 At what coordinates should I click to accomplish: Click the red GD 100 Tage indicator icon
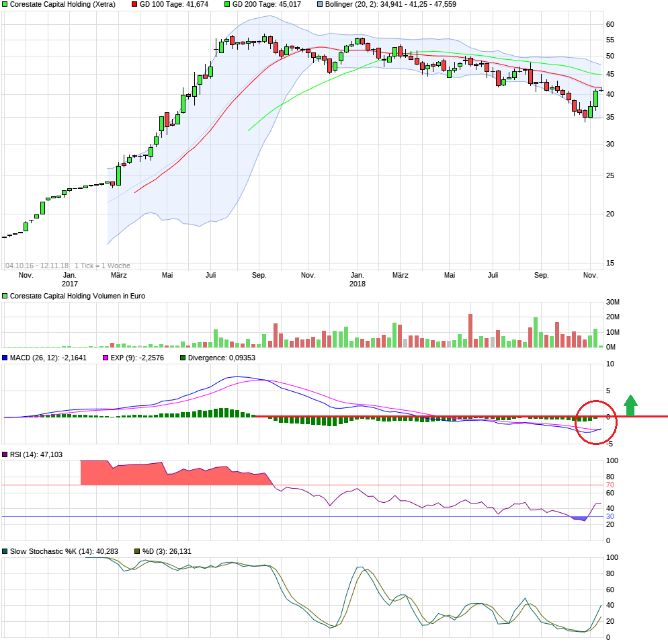coord(134,5)
